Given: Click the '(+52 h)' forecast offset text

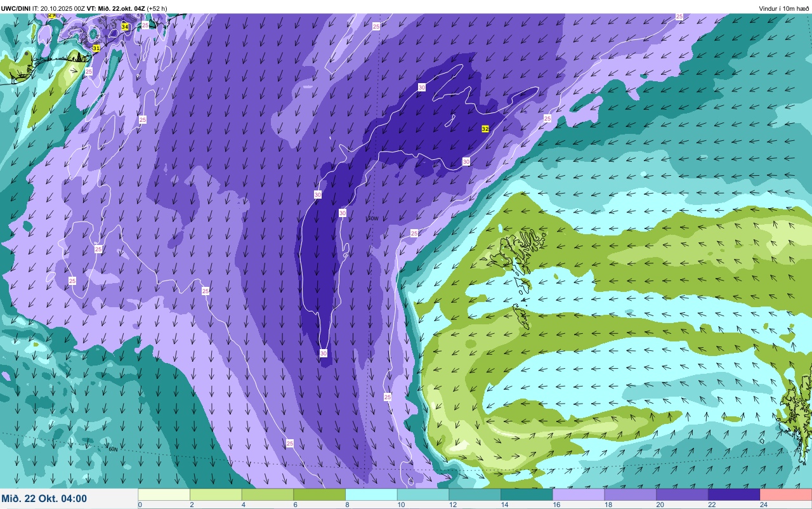Looking at the screenshot, I should [157, 8].
